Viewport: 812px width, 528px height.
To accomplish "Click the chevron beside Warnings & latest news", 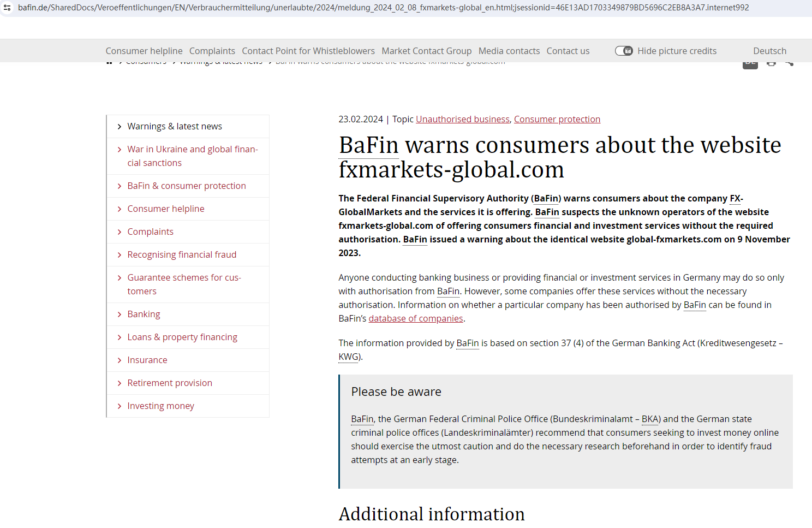I will [120, 127].
